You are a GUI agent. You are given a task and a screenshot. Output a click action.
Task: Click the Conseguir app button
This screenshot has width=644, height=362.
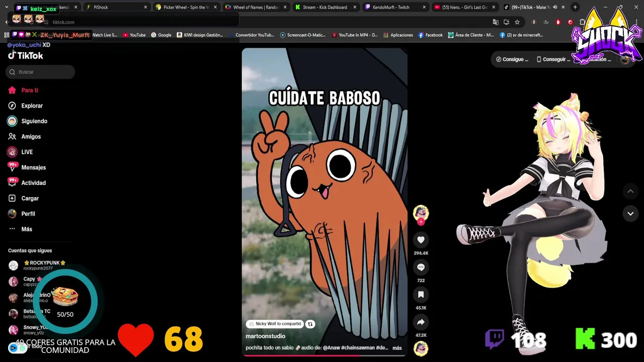pyautogui.click(x=552, y=59)
